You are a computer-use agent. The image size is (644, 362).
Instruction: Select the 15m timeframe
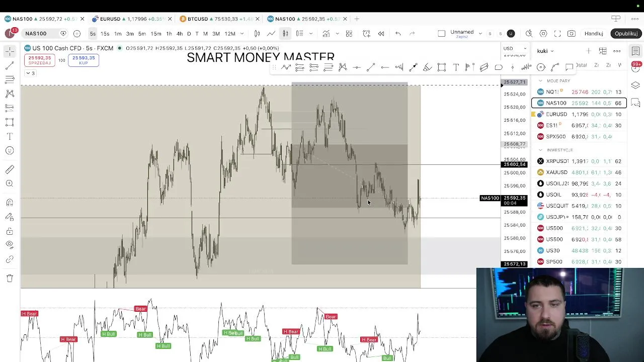tap(156, 34)
